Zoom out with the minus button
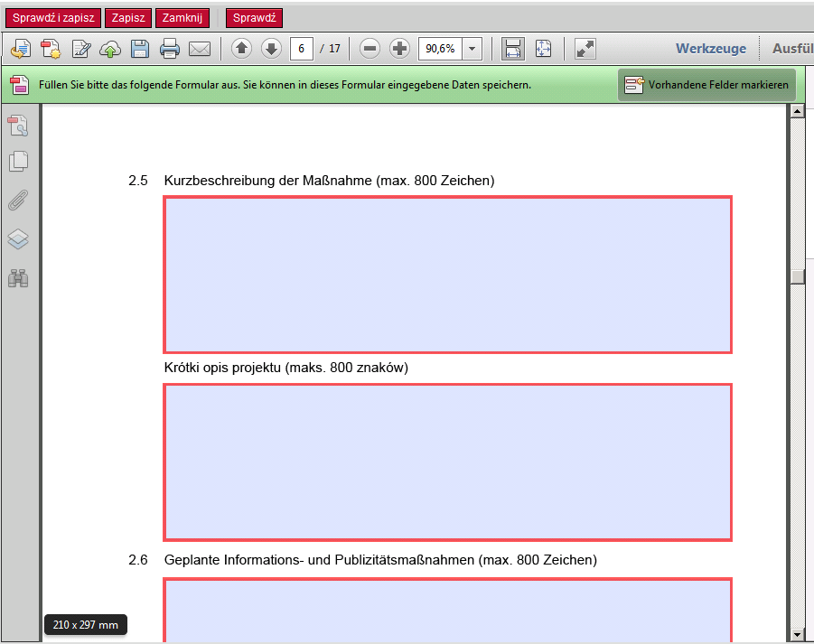Screen dimensions: 814x644 coord(370,49)
